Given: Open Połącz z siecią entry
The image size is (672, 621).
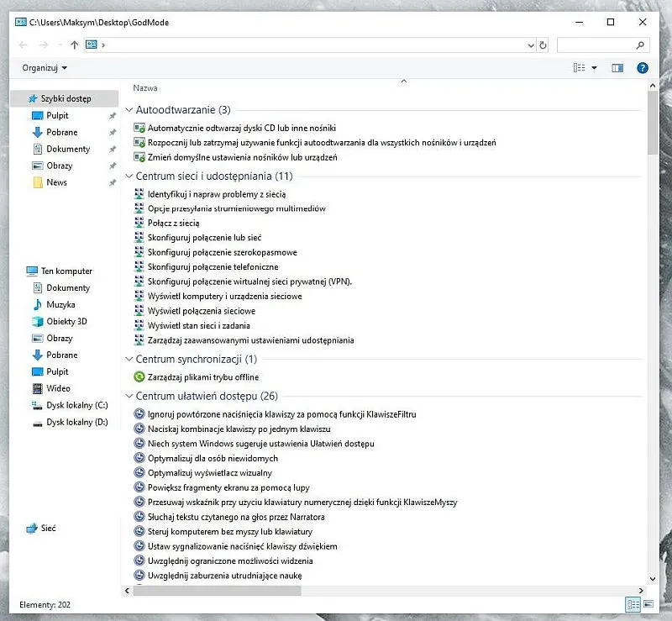Looking at the screenshot, I should coord(173,223).
